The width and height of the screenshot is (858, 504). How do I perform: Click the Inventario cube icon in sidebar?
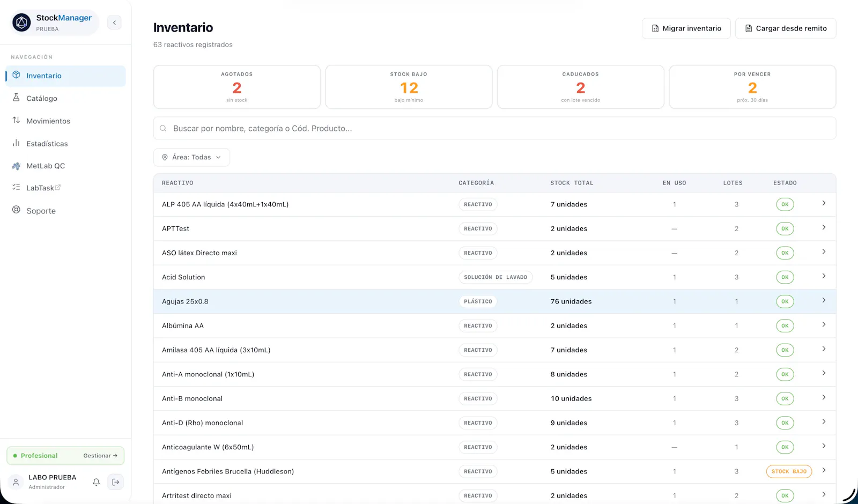click(x=16, y=75)
